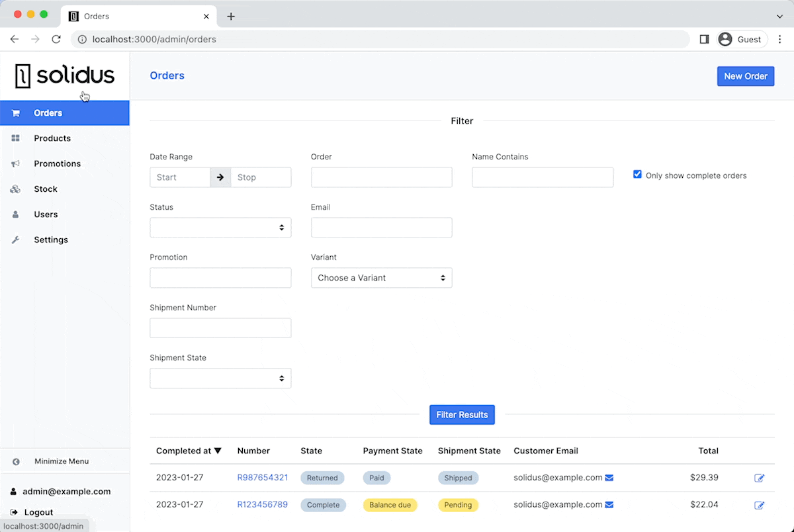Click envelope icon next to first customer email
Viewport: 794px width, 532px height.
(609, 478)
